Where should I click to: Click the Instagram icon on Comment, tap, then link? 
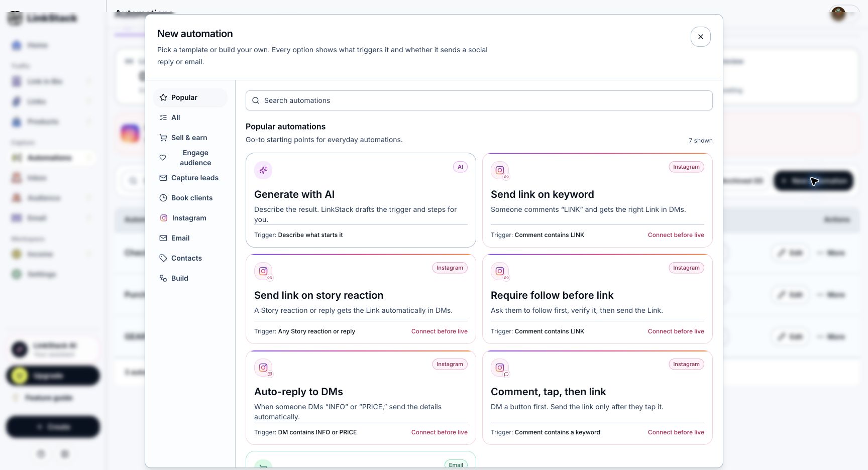point(500,368)
